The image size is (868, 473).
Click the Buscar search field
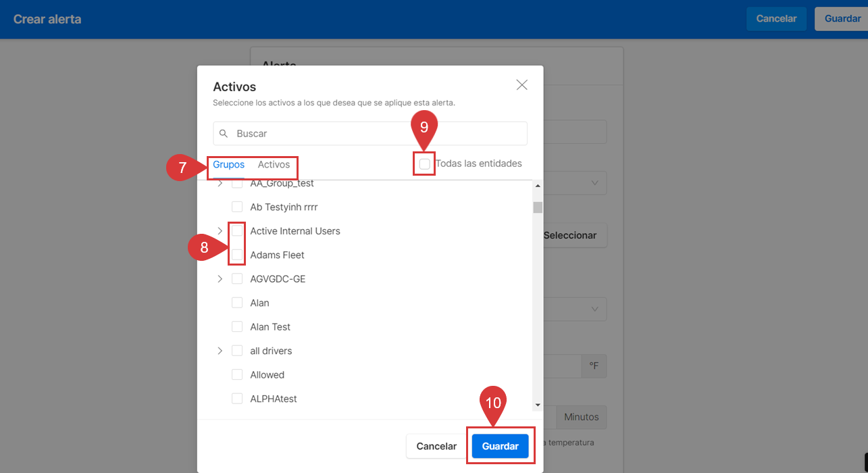pos(378,134)
